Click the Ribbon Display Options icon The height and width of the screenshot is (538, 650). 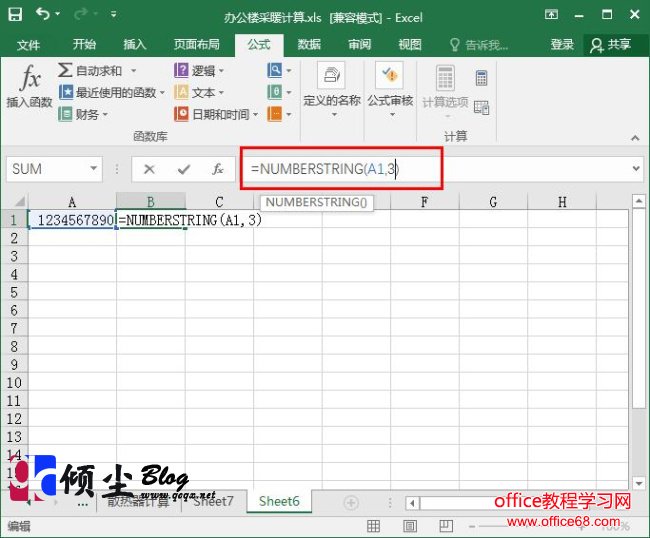point(551,15)
